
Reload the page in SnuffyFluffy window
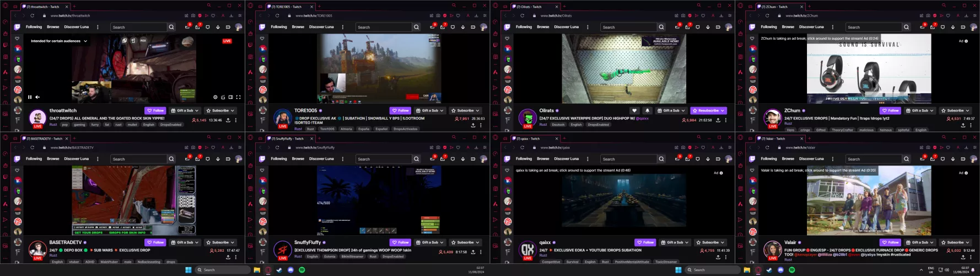click(277, 147)
